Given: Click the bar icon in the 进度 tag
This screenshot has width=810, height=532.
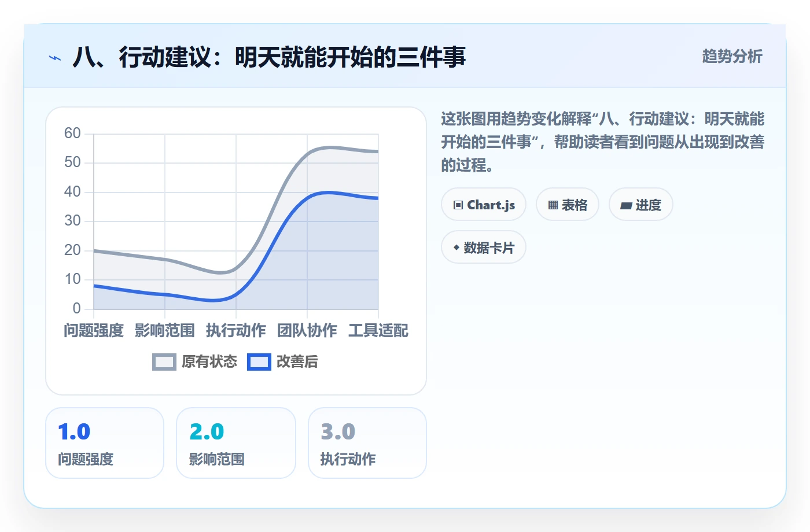Looking at the screenshot, I should [x=626, y=205].
